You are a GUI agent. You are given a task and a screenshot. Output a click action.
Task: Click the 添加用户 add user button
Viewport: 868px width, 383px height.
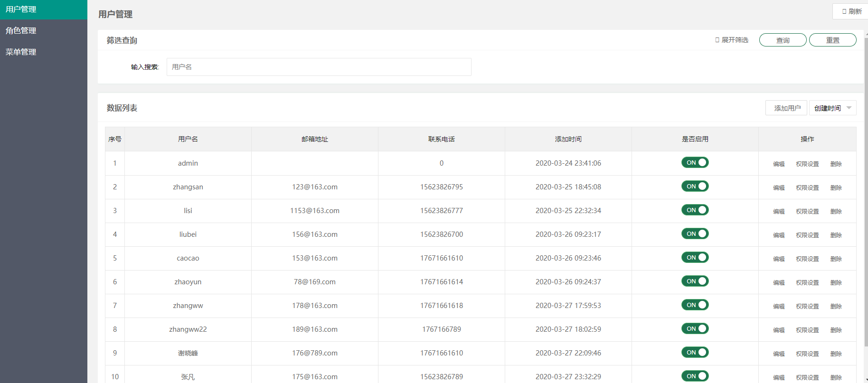point(786,108)
